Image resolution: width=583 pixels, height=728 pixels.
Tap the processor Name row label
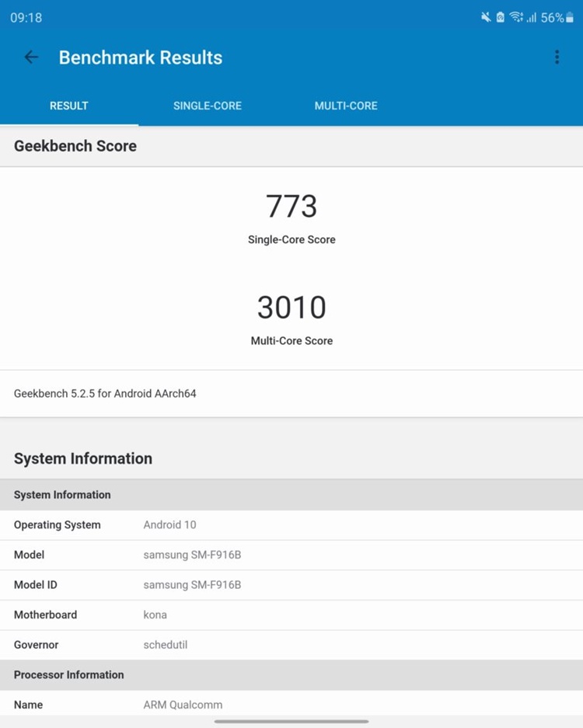[28, 705]
